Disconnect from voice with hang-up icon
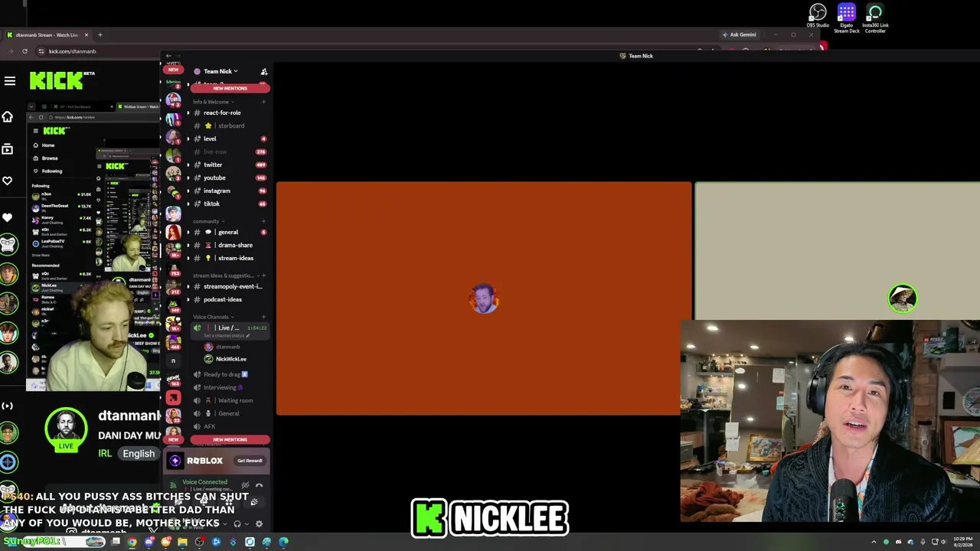 259,485
